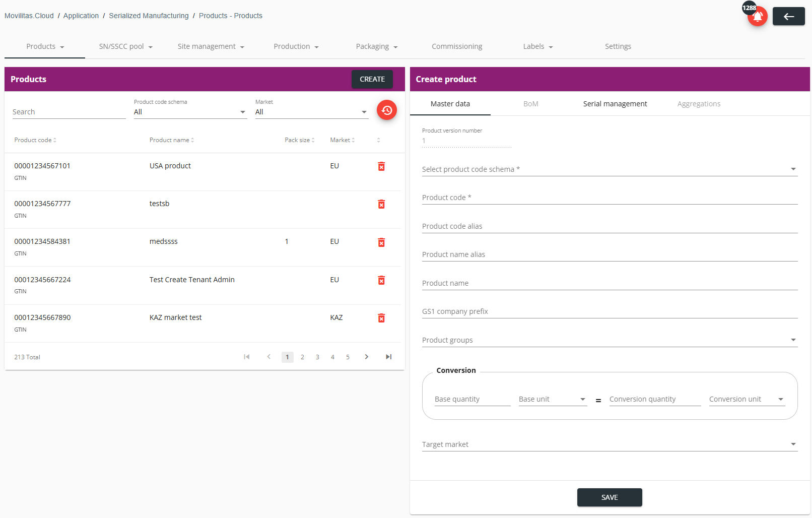Delete the KAZ market test product
This screenshot has width=812, height=518.
(381, 318)
